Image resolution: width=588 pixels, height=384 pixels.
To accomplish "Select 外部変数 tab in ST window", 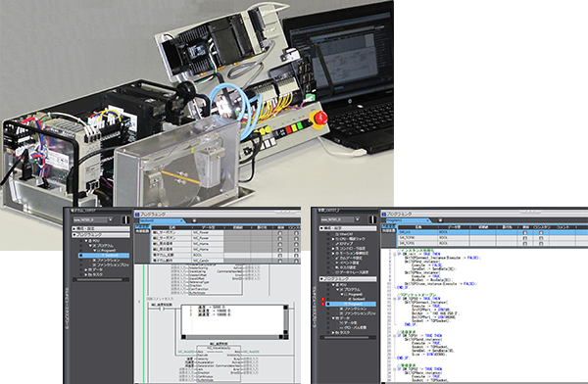I will (389, 231).
